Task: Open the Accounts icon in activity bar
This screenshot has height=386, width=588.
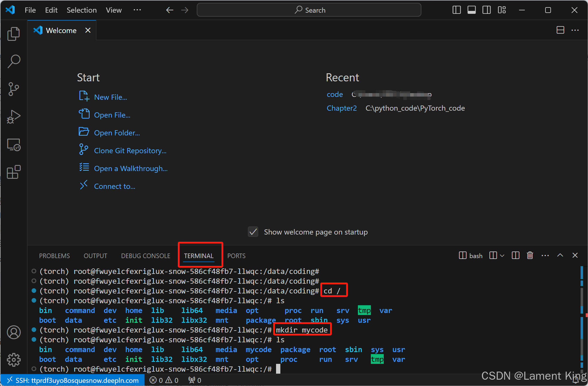Action: click(x=14, y=332)
